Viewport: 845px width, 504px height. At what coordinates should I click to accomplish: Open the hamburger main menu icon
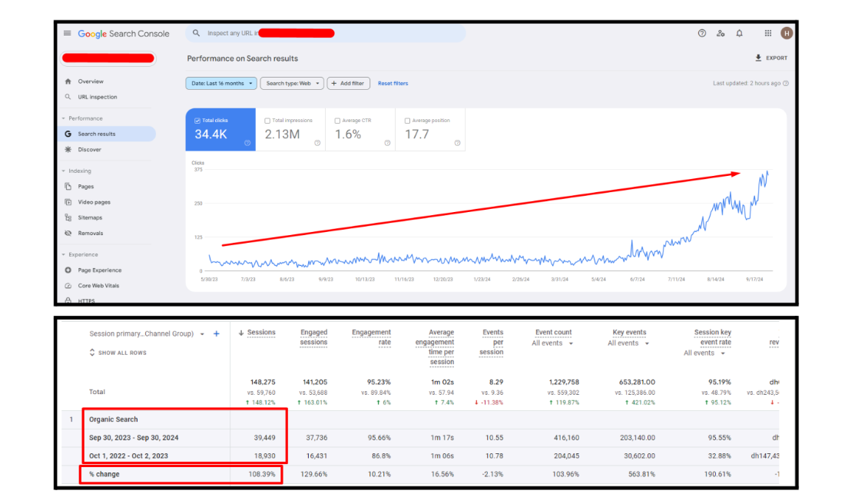click(x=68, y=33)
